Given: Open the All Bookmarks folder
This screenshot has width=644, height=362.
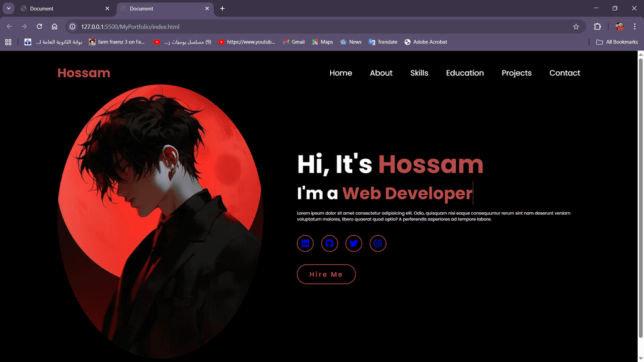Looking at the screenshot, I should [x=617, y=42].
